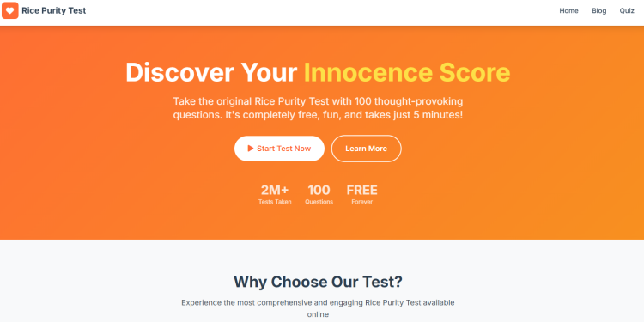Screen dimensions: 644x322
Task: Click the play triangle icon in Start Test Now
Action: tap(251, 149)
